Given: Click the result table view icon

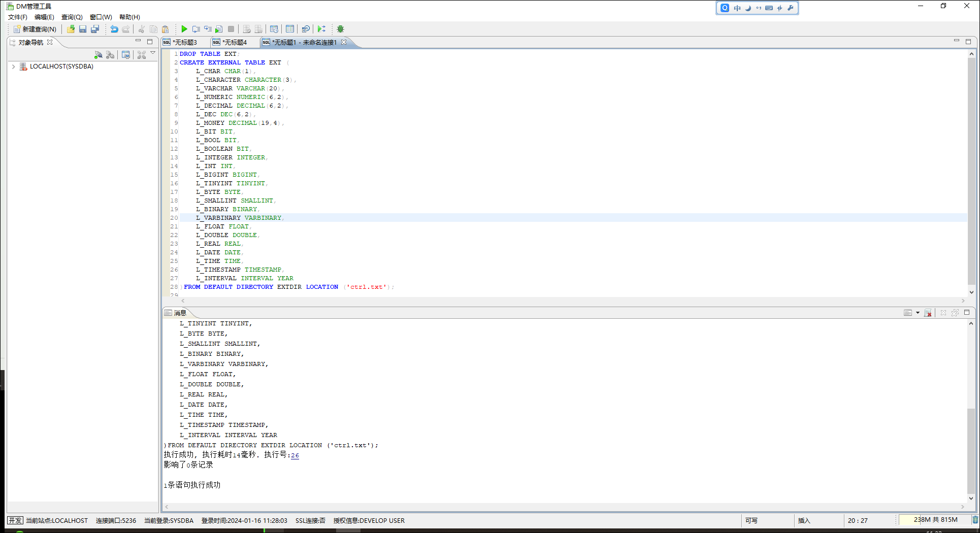Looking at the screenshot, I should 290,29.
